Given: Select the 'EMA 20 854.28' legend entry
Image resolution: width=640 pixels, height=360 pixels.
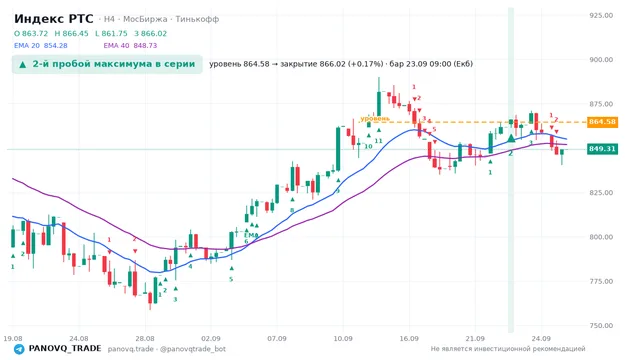Looking at the screenshot, I should point(41,45).
